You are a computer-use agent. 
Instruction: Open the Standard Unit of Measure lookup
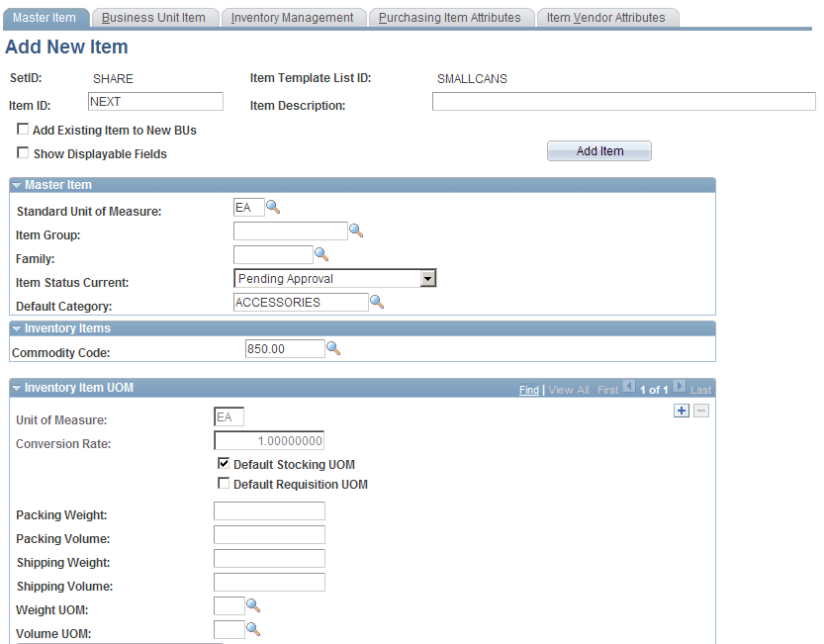pos(270,207)
